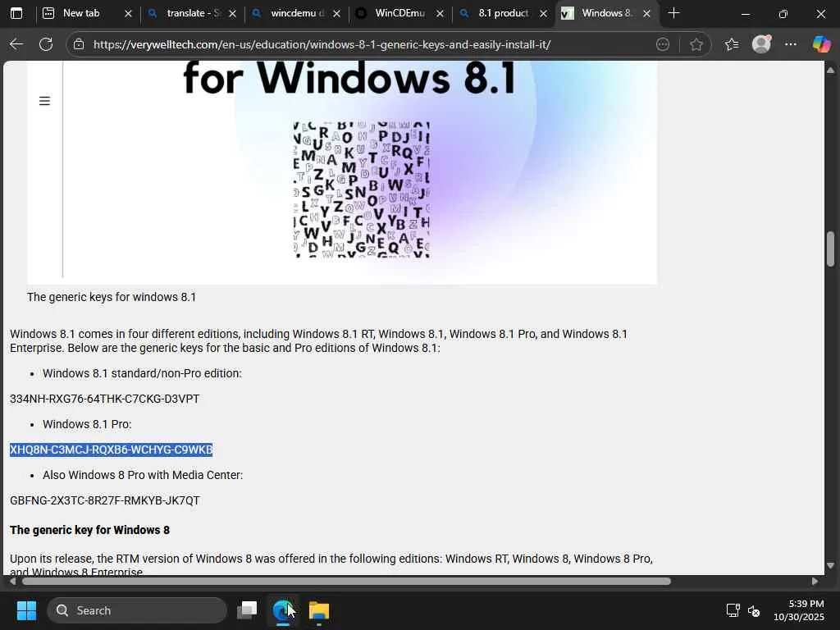Click the scroll left arrow
This screenshot has width=840, height=630.
[x=12, y=582]
